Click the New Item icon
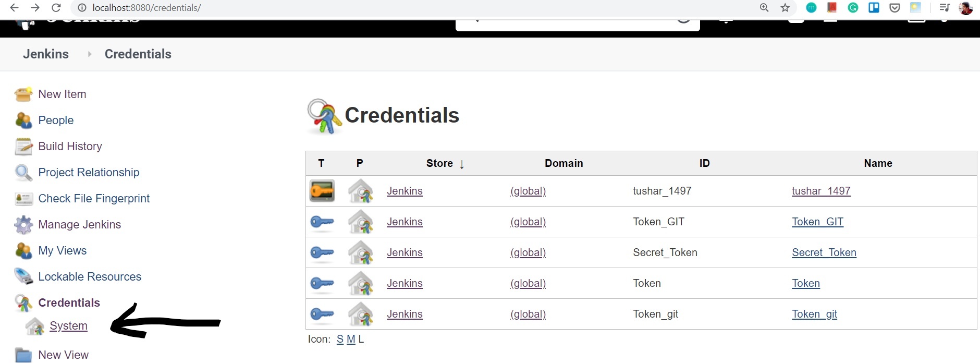 tap(23, 94)
